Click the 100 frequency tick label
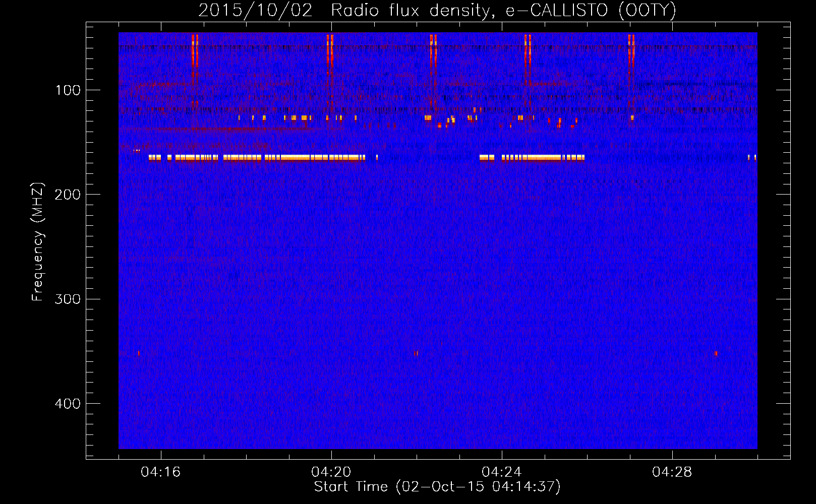The height and width of the screenshot is (504, 816). pos(68,90)
